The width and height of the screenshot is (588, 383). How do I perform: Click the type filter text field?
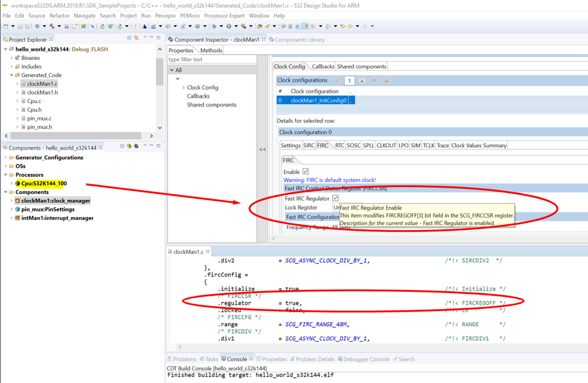click(x=212, y=59)
